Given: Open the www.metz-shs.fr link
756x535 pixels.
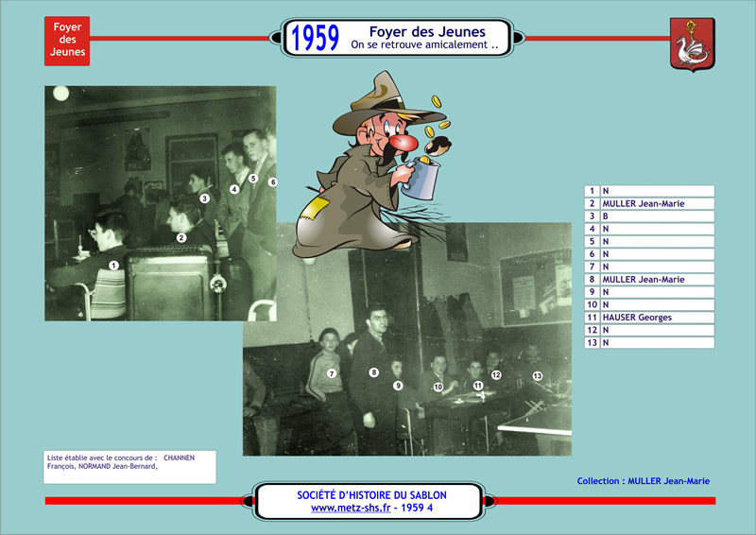Looking at the screenshot, I should (x=351, y=508).
